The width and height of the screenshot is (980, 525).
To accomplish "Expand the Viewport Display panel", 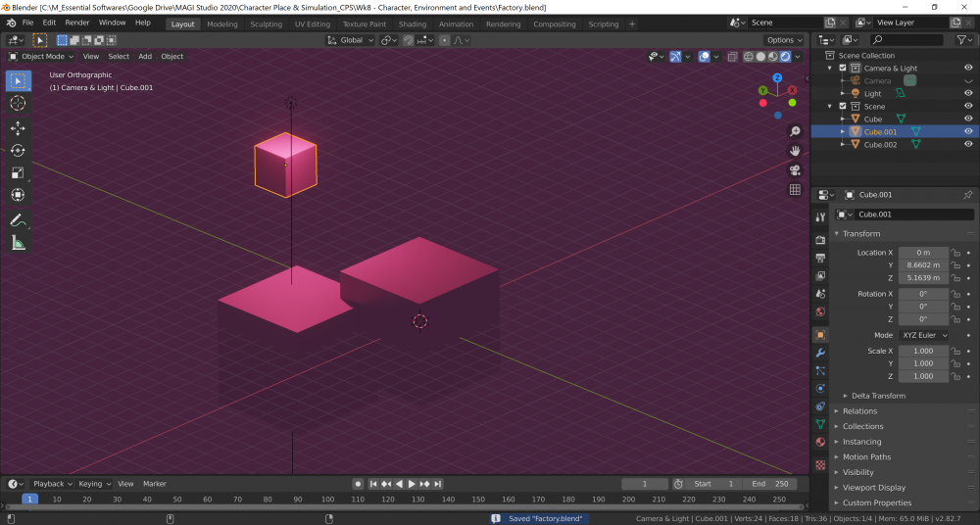I will click(874, 488).
